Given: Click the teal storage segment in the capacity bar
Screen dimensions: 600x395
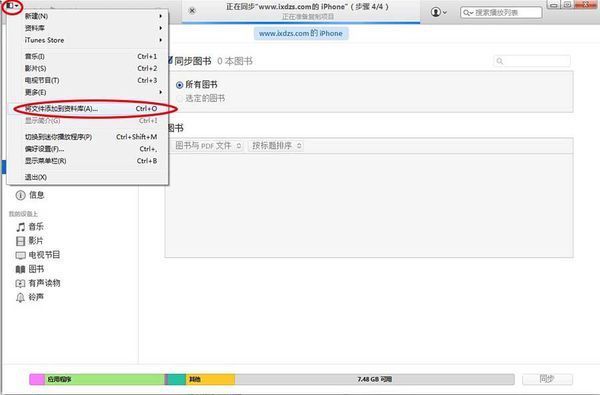Looking at the screenshot, I should point(177,379).
